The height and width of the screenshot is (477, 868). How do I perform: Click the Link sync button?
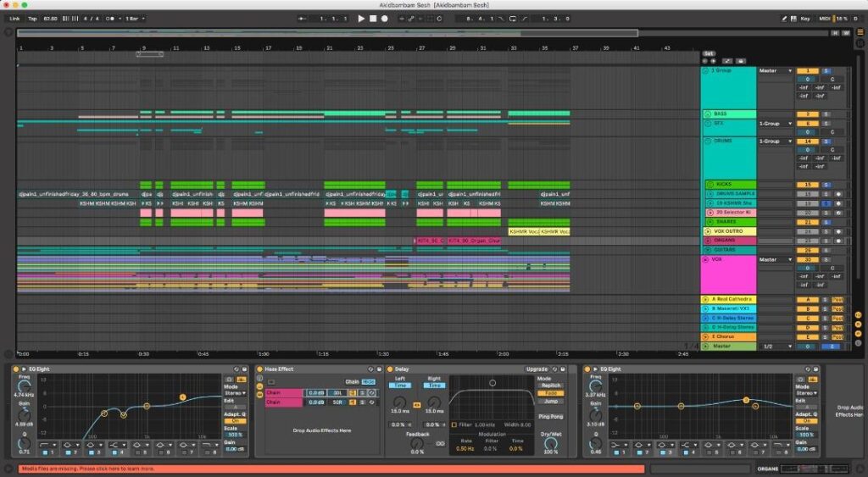click(x=14, y=18)
